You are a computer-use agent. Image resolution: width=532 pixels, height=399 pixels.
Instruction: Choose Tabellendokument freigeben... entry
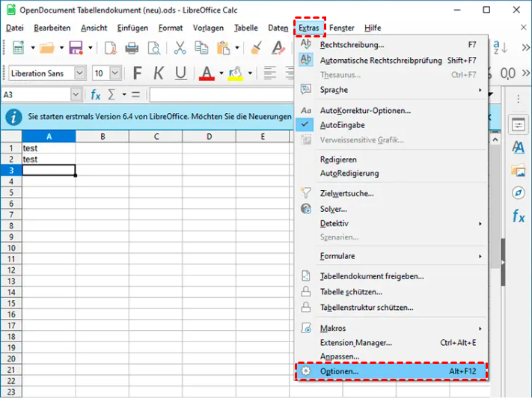(391, 276)
